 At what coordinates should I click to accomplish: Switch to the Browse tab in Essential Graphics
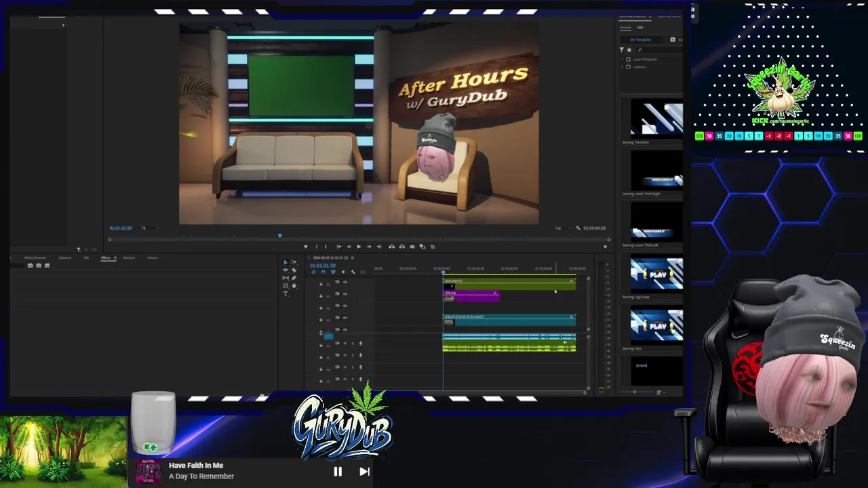[626, 28]
